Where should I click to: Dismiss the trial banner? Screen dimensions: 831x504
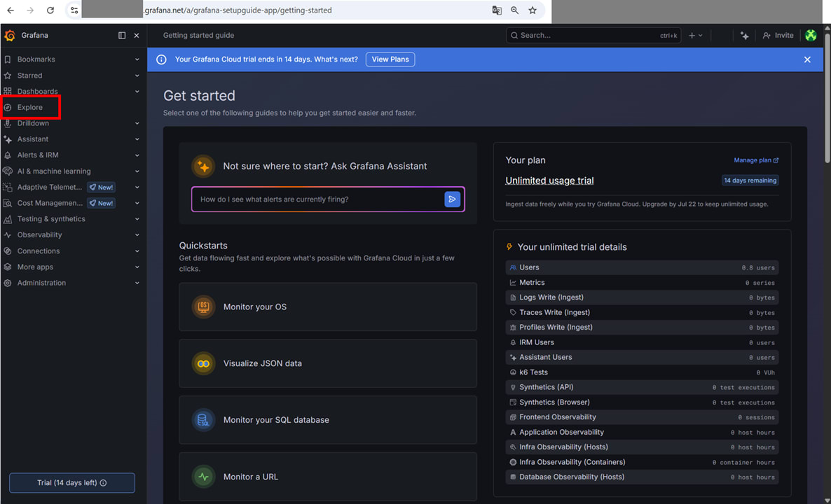pos(807,59)
